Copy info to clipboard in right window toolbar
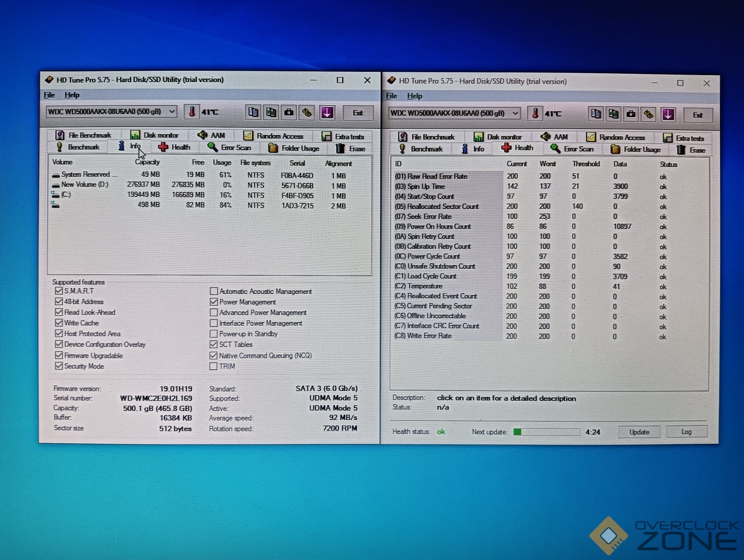 (x=596, y=114)
